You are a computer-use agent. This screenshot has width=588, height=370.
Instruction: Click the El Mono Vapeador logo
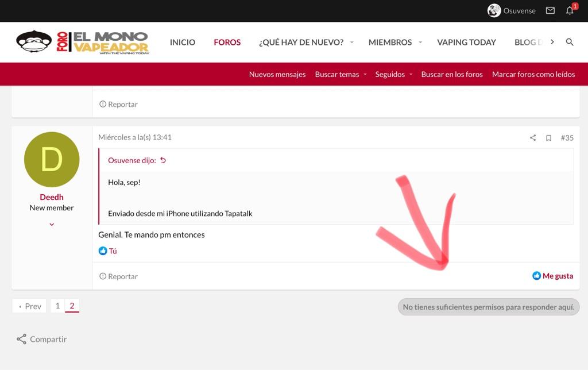coord(83,42)
